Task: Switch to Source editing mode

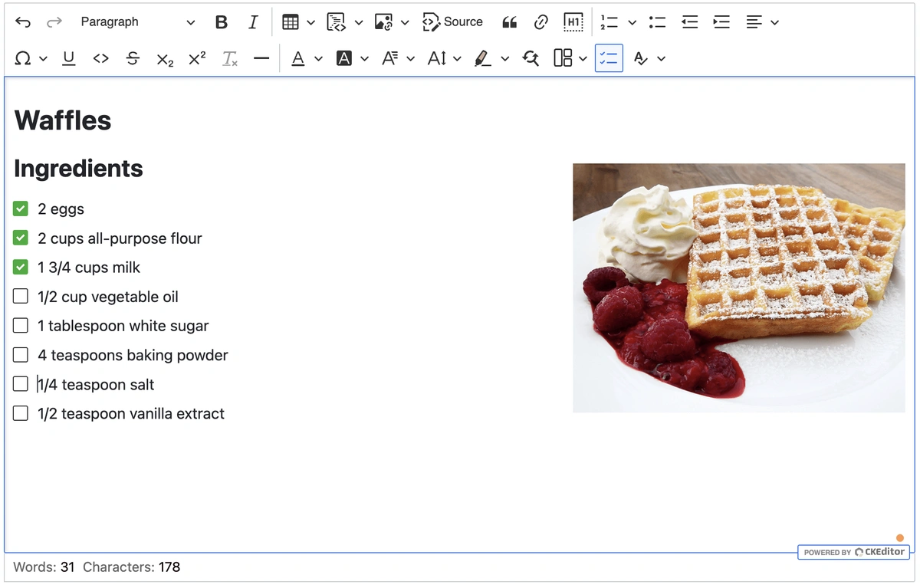Action: pos(453,22)
